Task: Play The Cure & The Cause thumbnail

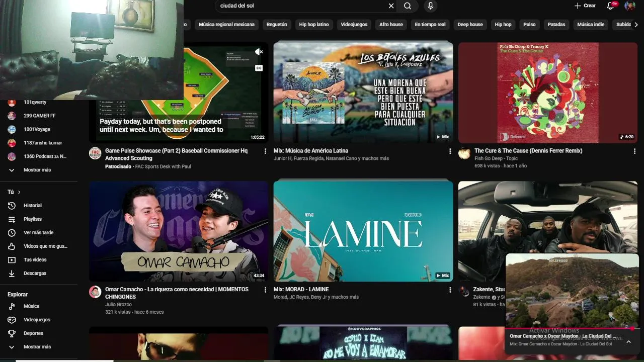Action: [x=548, y=92]
